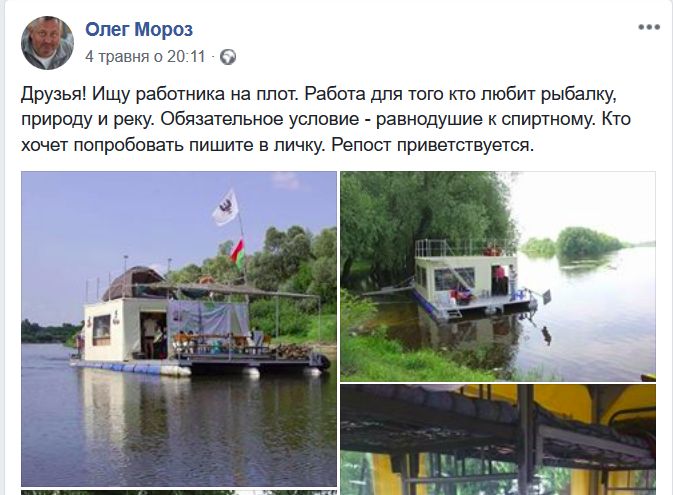Open the partially visible photo below the raft image
This screenshot has height=495, width=673.
tap(179, 492)
